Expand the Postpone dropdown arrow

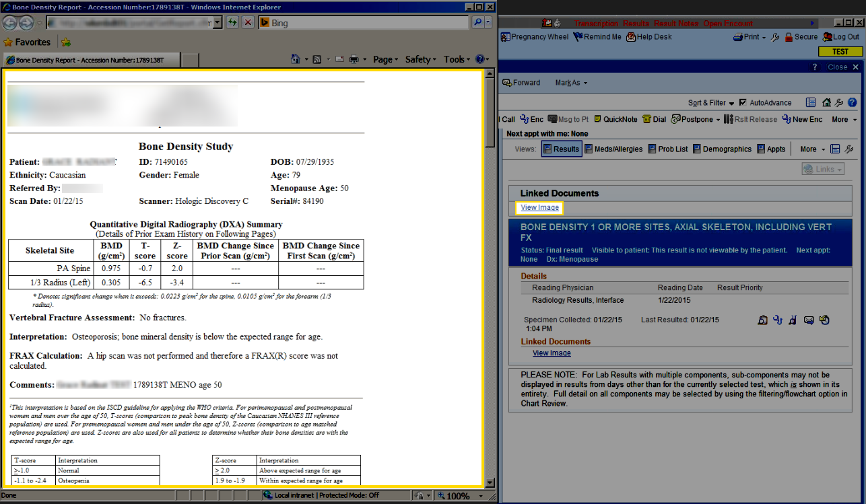717,120
